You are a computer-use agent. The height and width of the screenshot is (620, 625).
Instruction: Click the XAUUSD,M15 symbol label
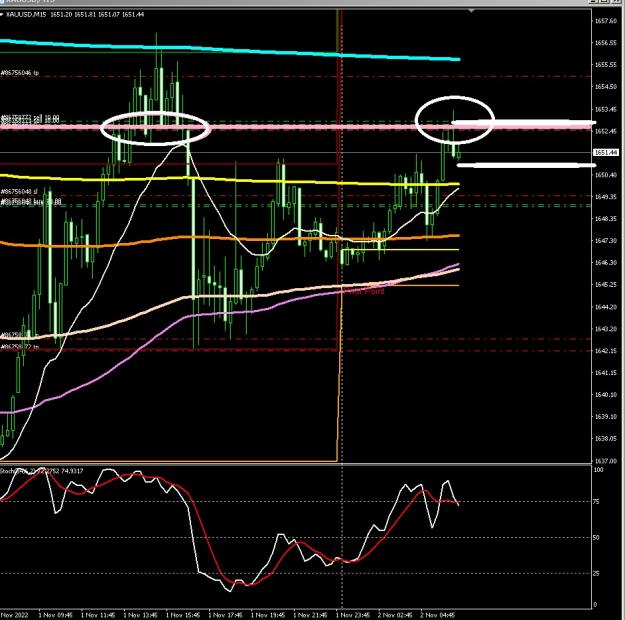(26, 15)
